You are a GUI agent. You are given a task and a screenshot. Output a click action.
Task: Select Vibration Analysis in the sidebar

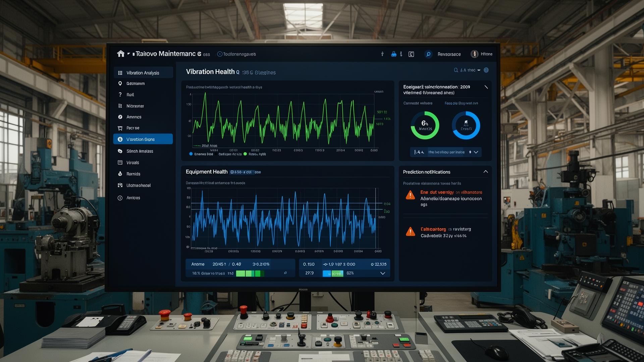143,72
